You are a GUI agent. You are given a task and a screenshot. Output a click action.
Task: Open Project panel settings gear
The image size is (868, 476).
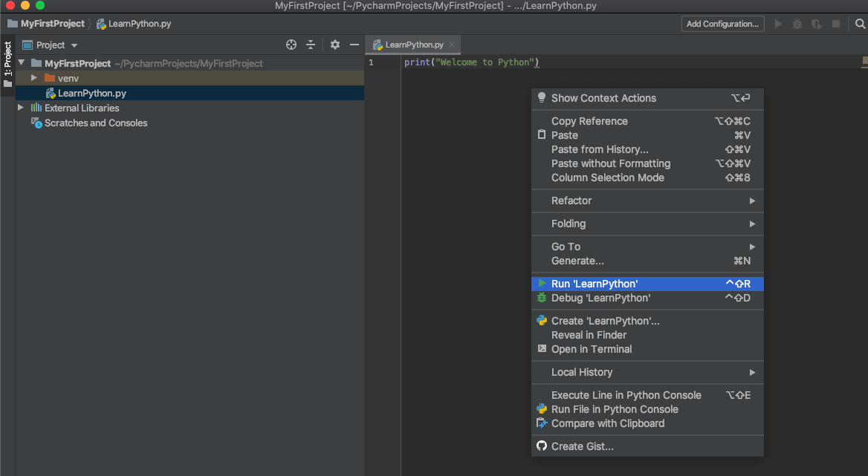click(335, 45)
